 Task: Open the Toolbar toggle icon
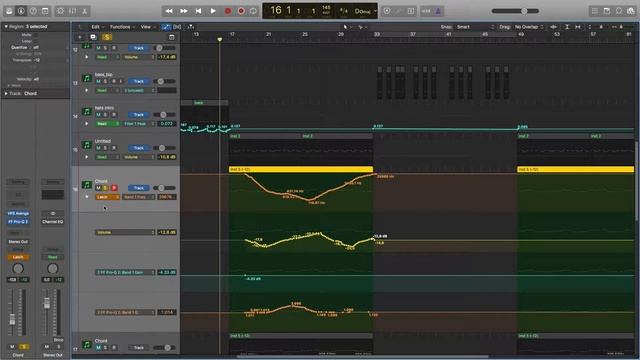point(45,11)
